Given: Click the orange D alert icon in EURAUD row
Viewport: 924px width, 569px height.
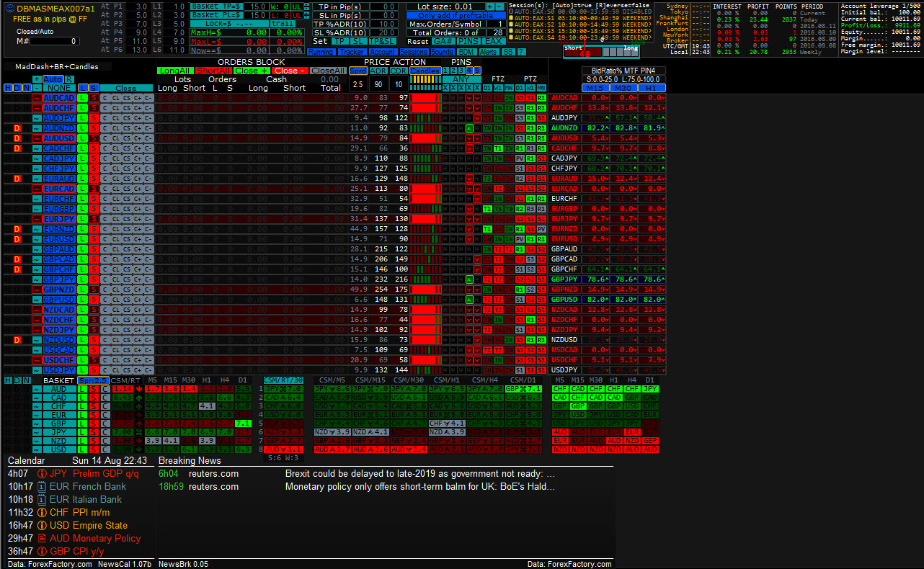Looking at the screenshot, I should (x=17, y=178).
